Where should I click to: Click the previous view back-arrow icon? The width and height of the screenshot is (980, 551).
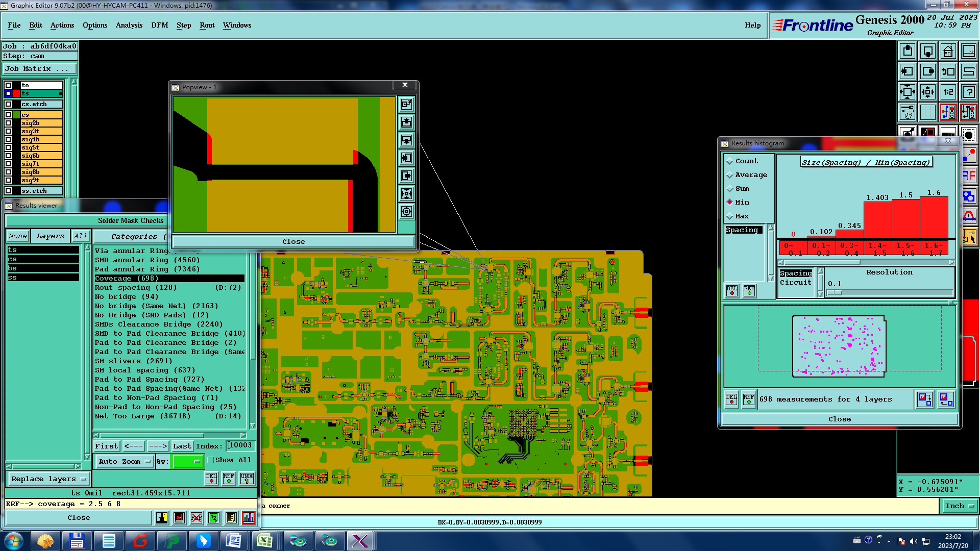(948, 71)
